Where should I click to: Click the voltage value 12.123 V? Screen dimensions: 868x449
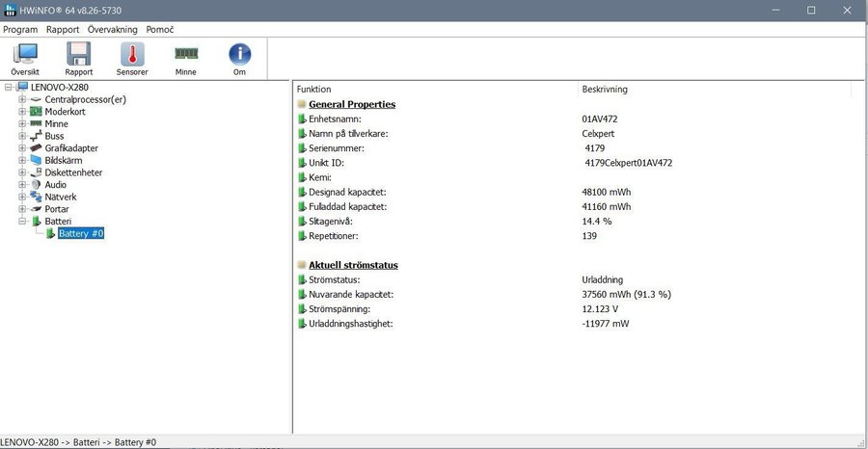click(600, 308)
